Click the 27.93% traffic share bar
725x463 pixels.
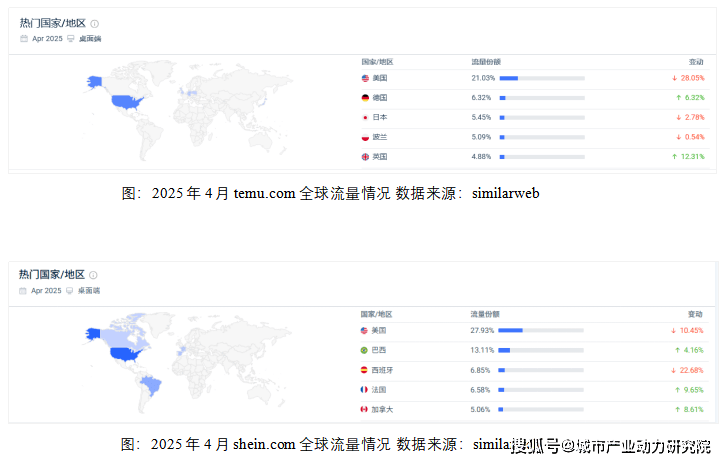pos(541,330)
